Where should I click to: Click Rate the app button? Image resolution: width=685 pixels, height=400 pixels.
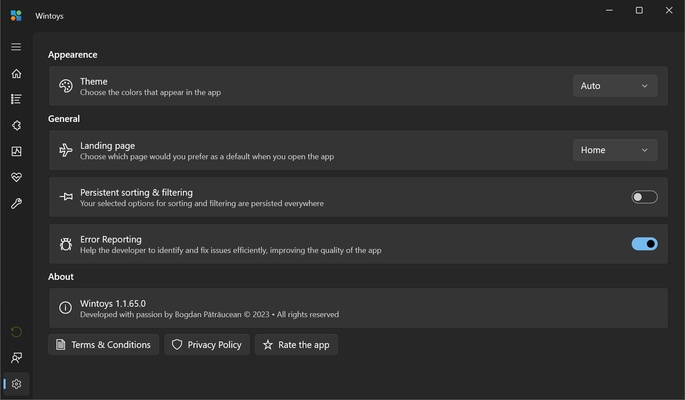click(x=296, y=345)
